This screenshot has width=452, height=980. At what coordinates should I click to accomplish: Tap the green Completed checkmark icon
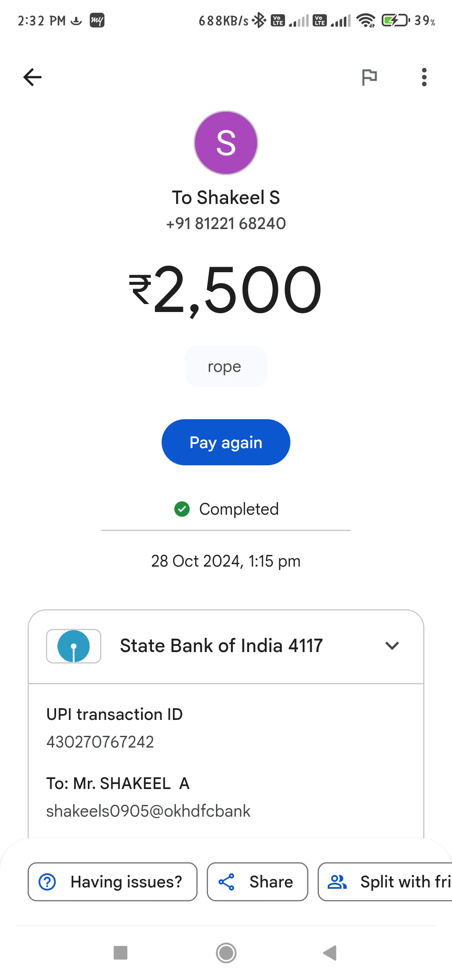click(182, 509)
